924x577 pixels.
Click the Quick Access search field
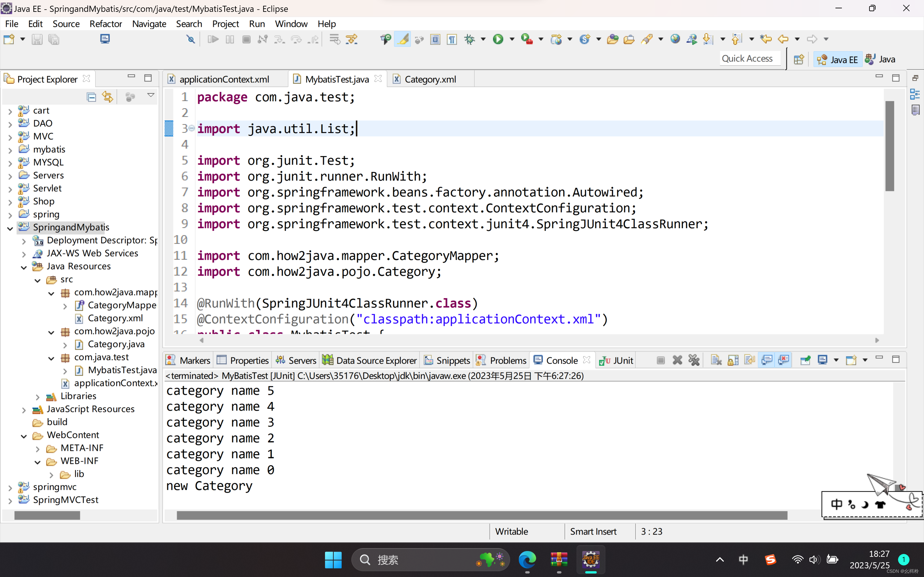click(748, 59)
